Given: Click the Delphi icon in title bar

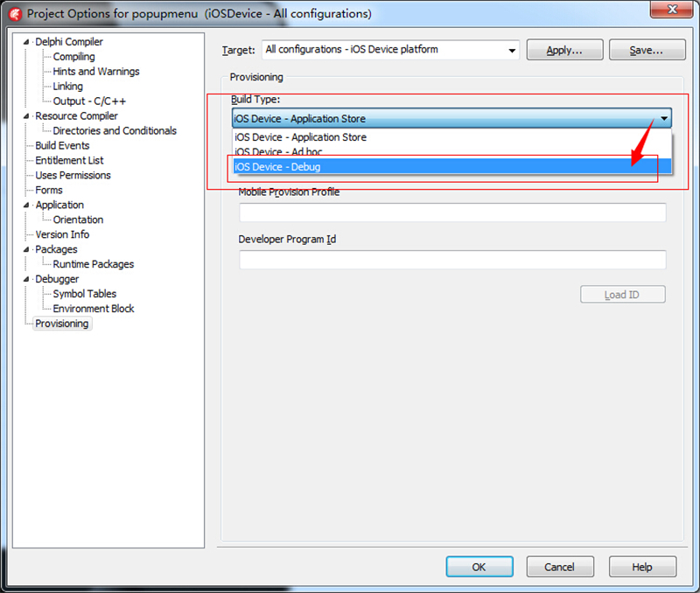Looking at the screenshot, I should tap(16, 14).
